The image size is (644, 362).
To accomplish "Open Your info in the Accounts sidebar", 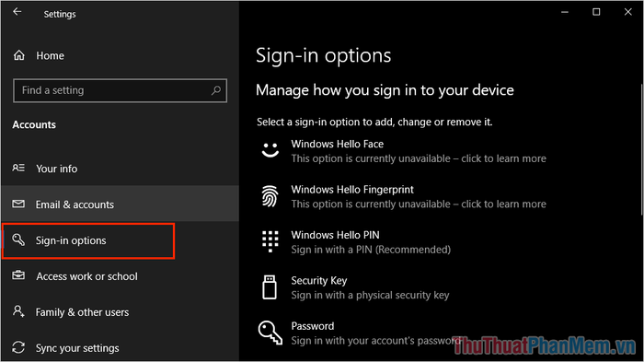I will (120, 169).
